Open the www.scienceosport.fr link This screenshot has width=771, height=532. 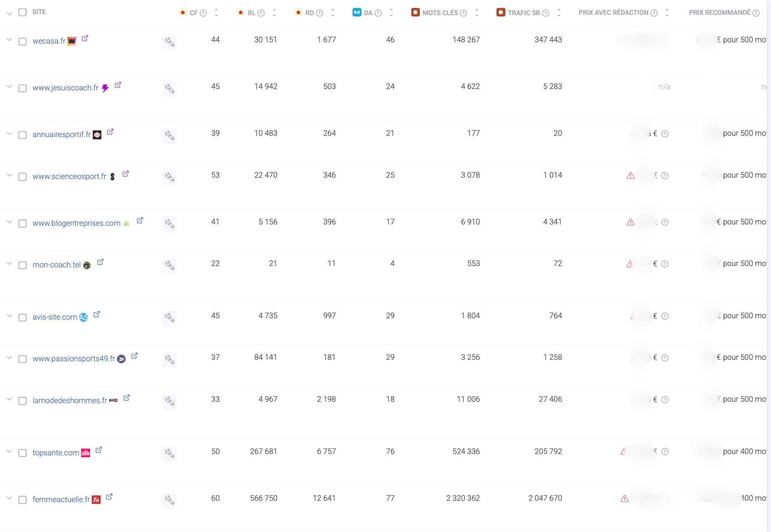[69, 176]
